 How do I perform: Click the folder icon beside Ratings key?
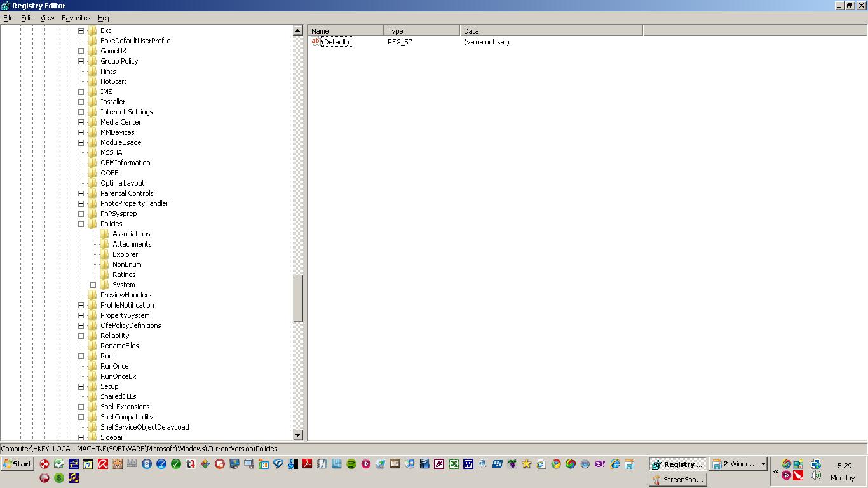[x=105, y=274]
